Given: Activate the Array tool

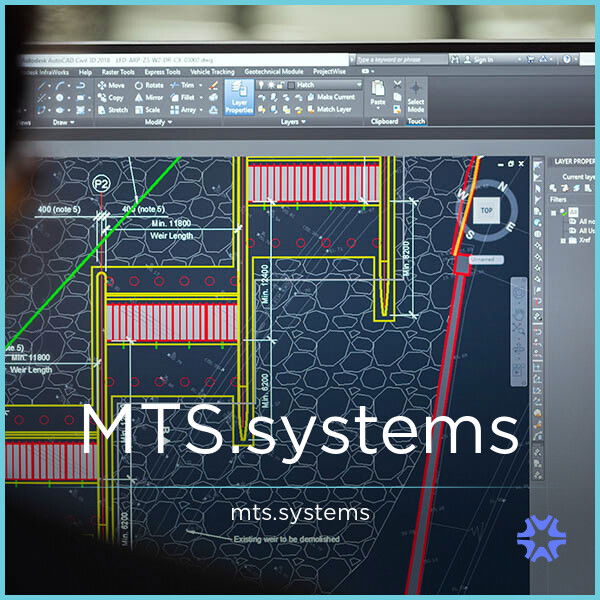Looking at the screenshot, I should (183, 110).
